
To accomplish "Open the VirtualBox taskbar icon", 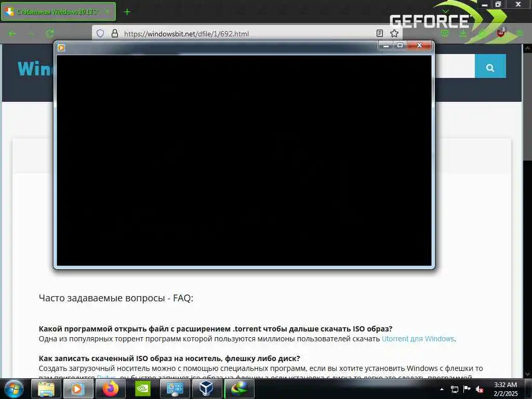I will click(x=207, y=389).
